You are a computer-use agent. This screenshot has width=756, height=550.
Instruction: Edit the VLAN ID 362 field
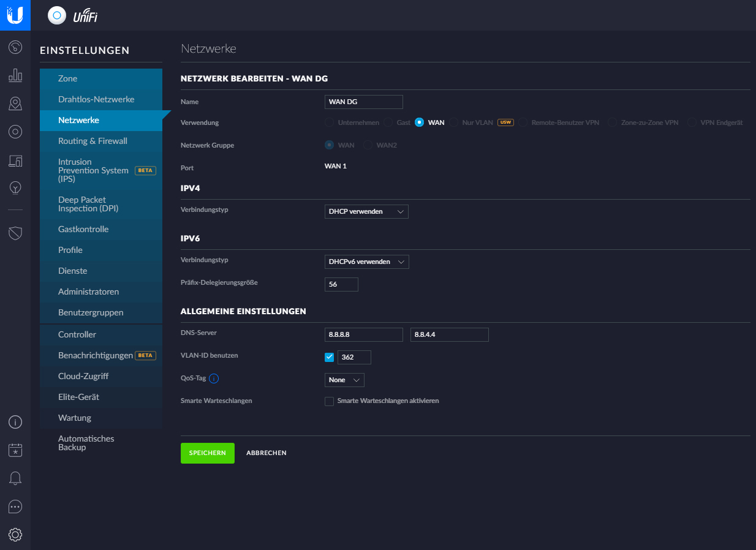pos(354,357)
